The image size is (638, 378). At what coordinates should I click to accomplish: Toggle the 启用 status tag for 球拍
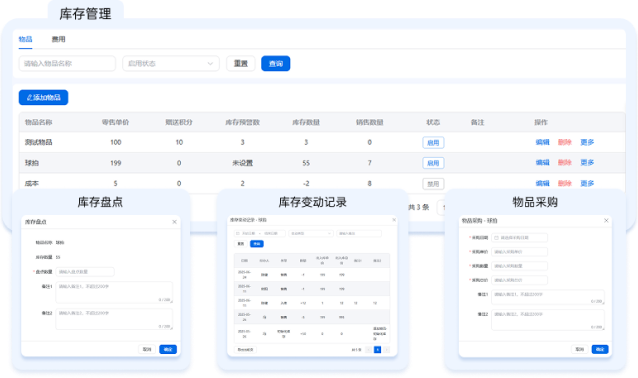click(433, 163)
